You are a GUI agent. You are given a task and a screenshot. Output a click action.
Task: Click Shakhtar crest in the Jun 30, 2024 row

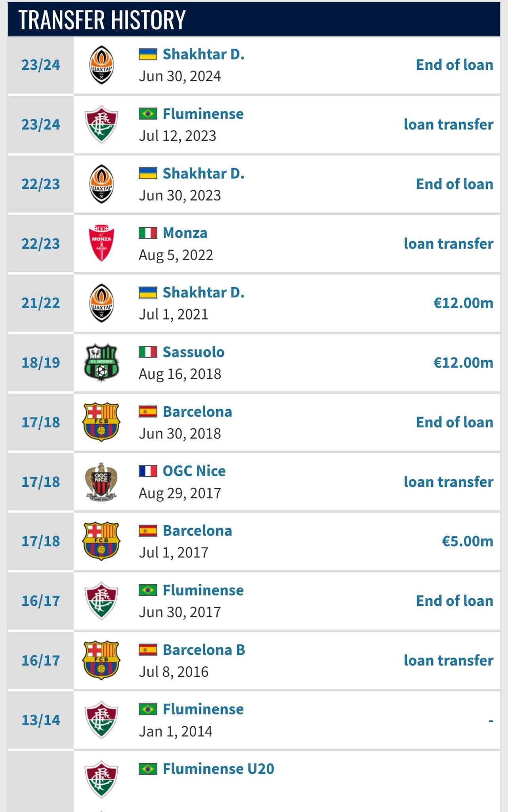click(101, 65)
